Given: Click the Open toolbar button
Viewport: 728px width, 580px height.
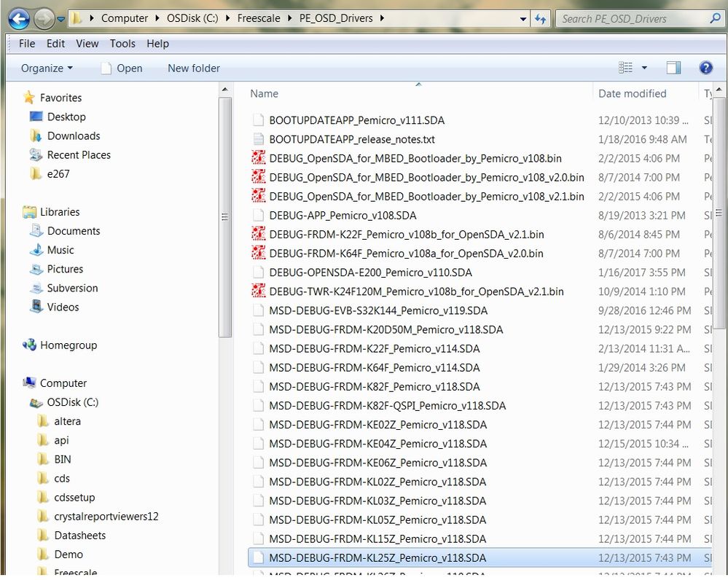Looking at the screenshot, I should 122,68.
